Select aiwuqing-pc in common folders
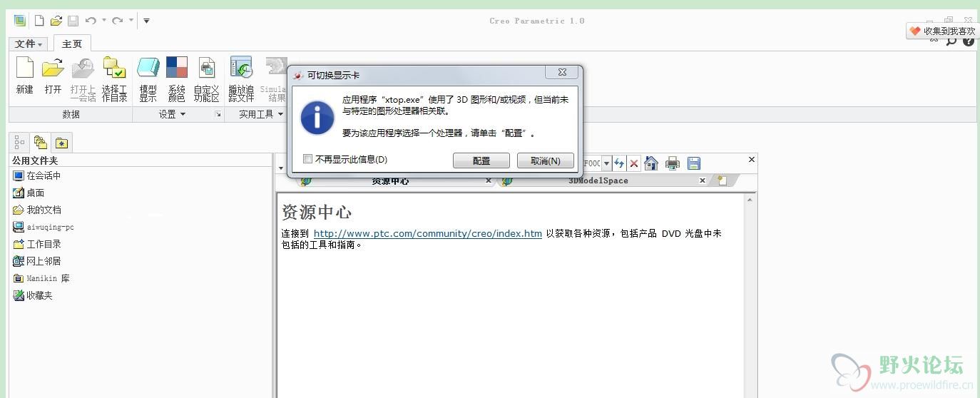The height and width of the screenshot is (398, 980). [44, 227]
